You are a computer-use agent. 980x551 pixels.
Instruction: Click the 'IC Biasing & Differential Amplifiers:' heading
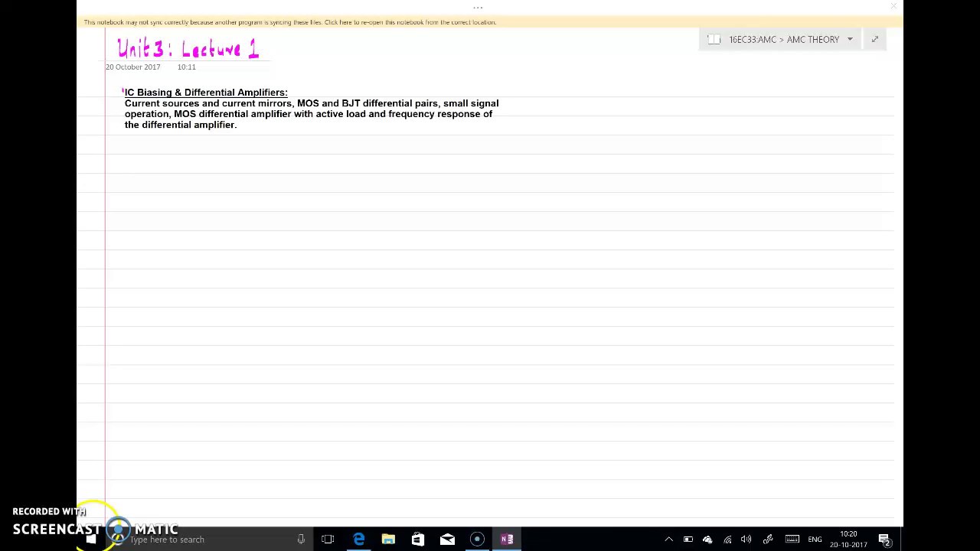[x=206, y=93]
